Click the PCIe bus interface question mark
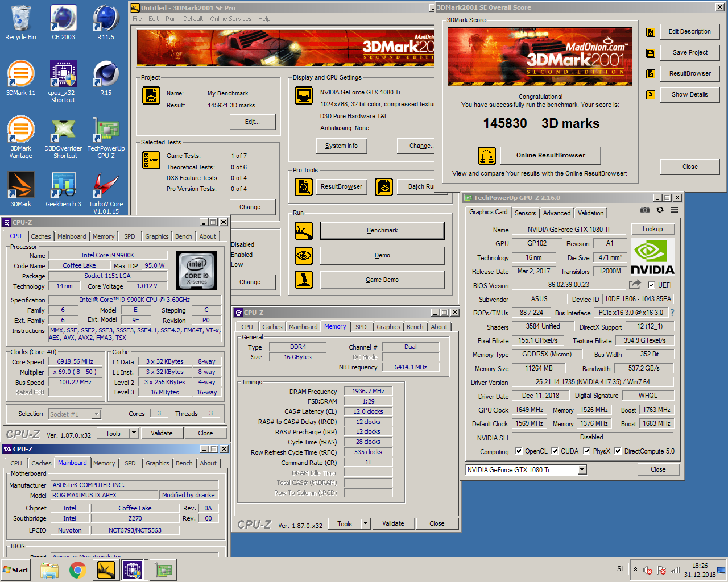Viewport: 728px width, 582px height. coord(672,313)
